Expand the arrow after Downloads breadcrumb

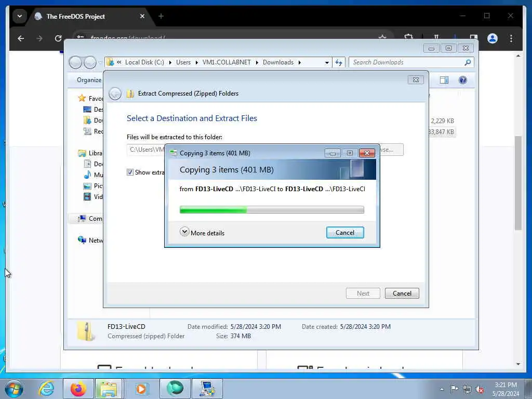[x=299, y=62]
